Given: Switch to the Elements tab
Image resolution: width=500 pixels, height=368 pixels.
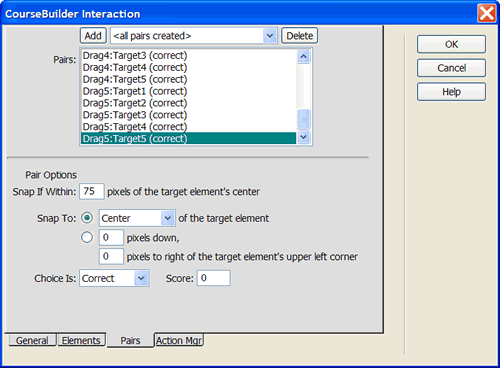Looking at the screenshot, I should [x=81, y=340].
